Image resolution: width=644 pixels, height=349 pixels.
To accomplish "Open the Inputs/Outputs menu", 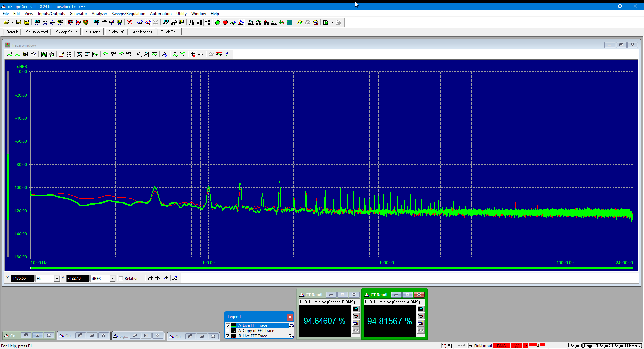I will point(51,14).
